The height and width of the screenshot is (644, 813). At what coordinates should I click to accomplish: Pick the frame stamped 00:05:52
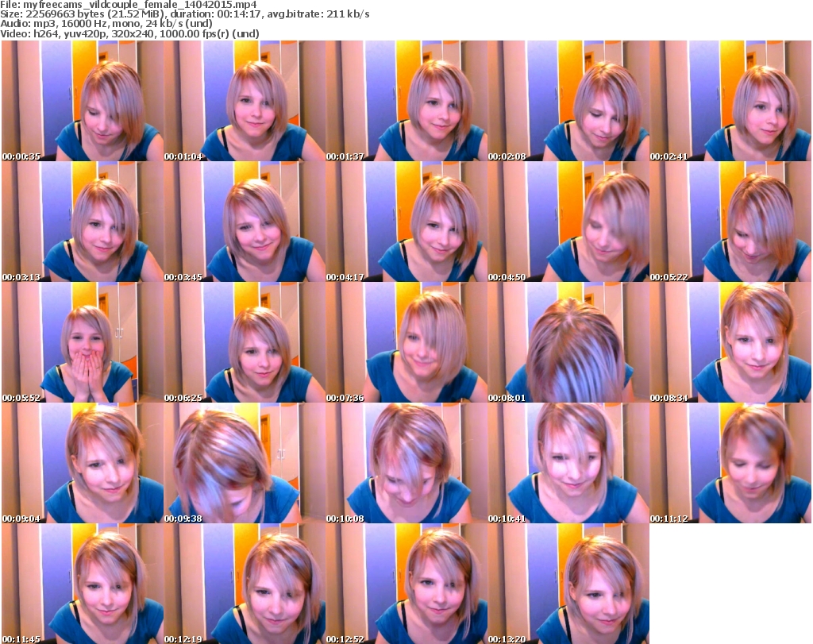coord(83,342)
